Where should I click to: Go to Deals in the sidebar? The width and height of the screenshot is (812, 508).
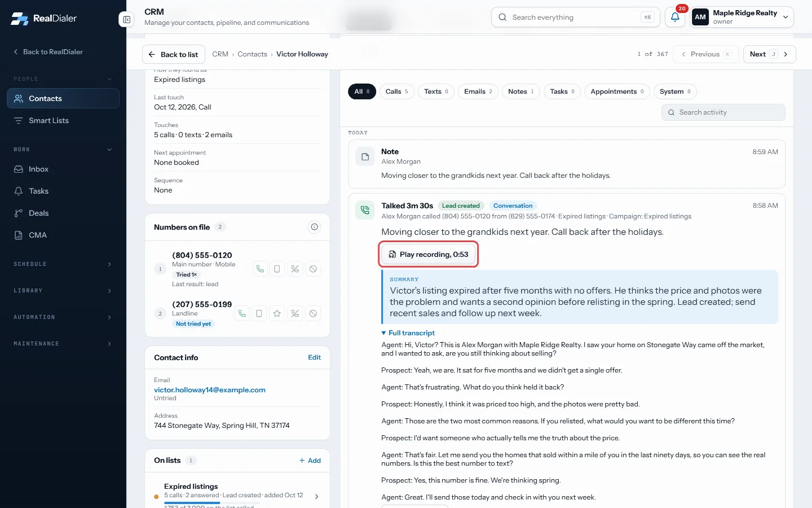click(x=63, y=213)
